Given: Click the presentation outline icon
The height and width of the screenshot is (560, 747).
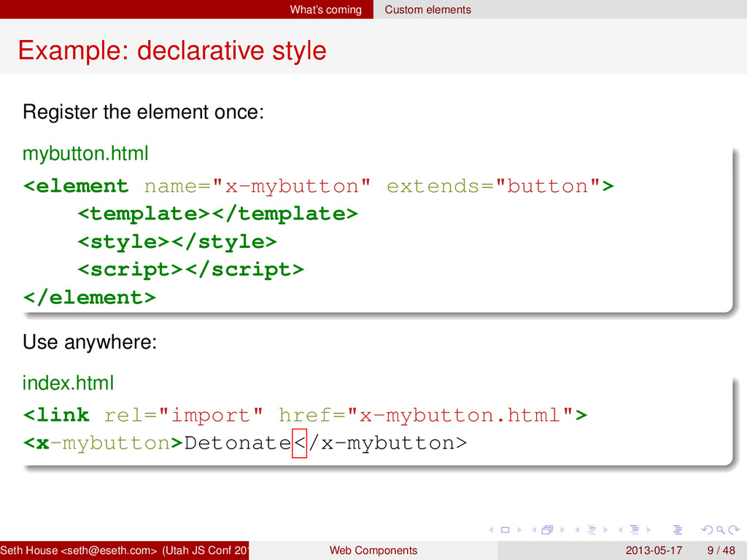Looking at the screenshot, I should point(678,529).
